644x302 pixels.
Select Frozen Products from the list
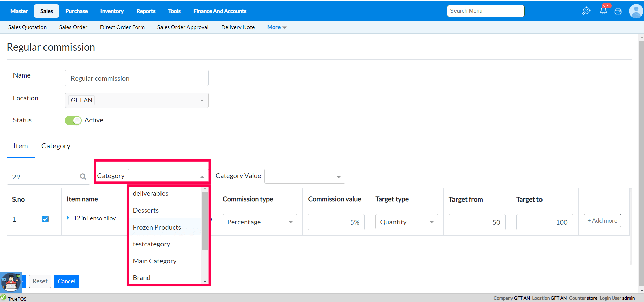(157, 227)
